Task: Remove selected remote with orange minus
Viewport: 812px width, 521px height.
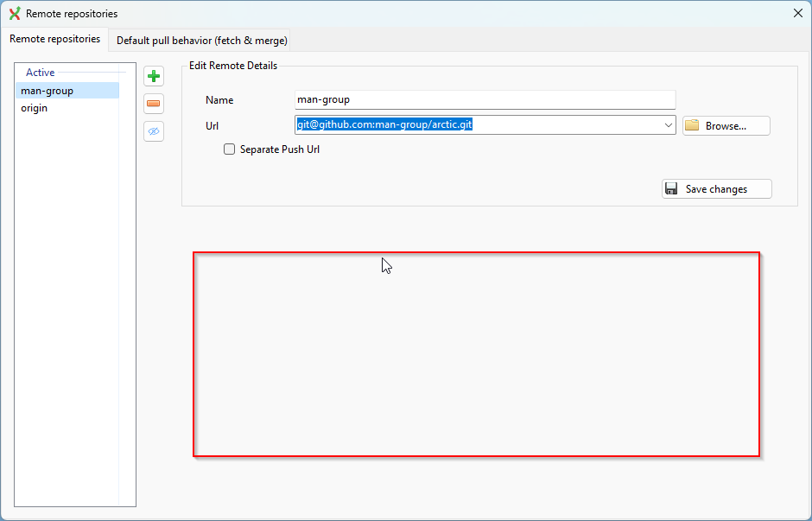Action: pos(154,104)
